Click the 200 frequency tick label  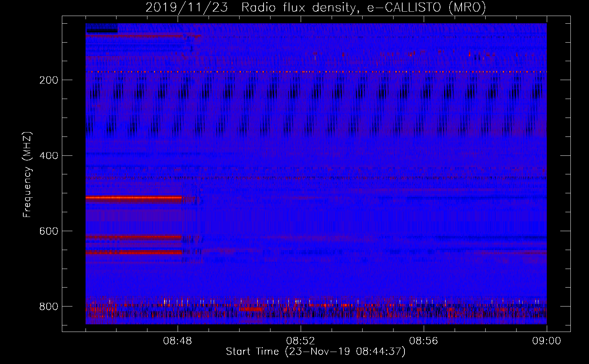coord(49,80)
